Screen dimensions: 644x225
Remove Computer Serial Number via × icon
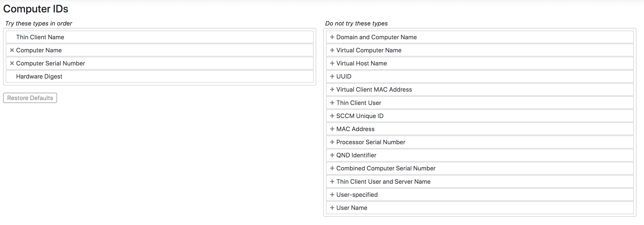[x=12, y=63]
